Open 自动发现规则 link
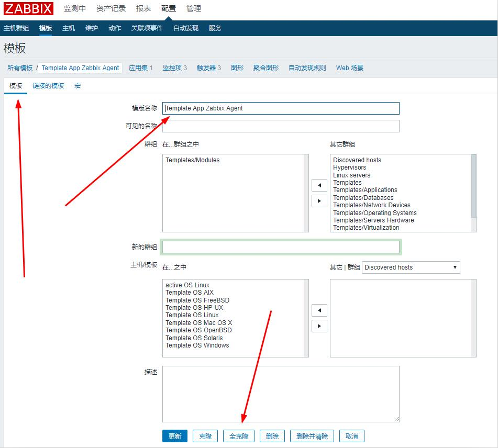498x448 pixels. point(307,68)
